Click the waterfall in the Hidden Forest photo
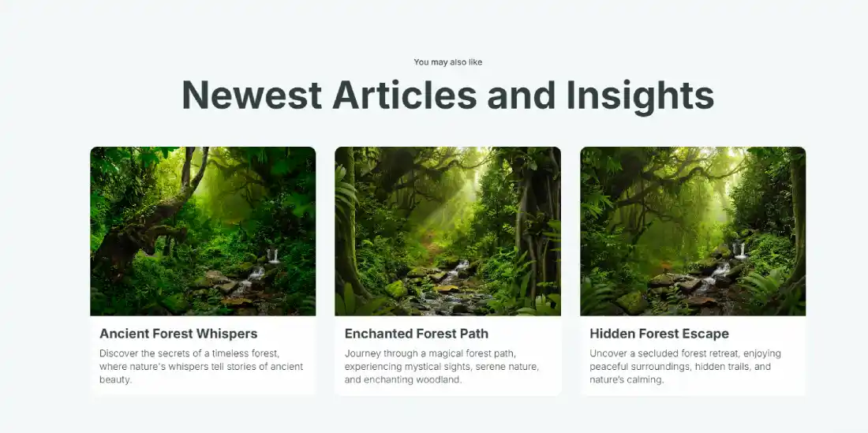 pyautogui.click(x=739, y=251)
